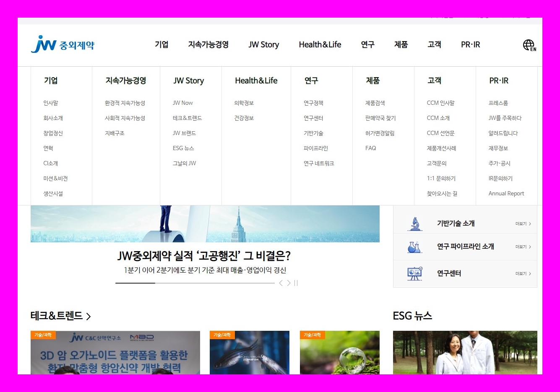Open 테크&트렌드 in the JW Story column

pos(188,118)
